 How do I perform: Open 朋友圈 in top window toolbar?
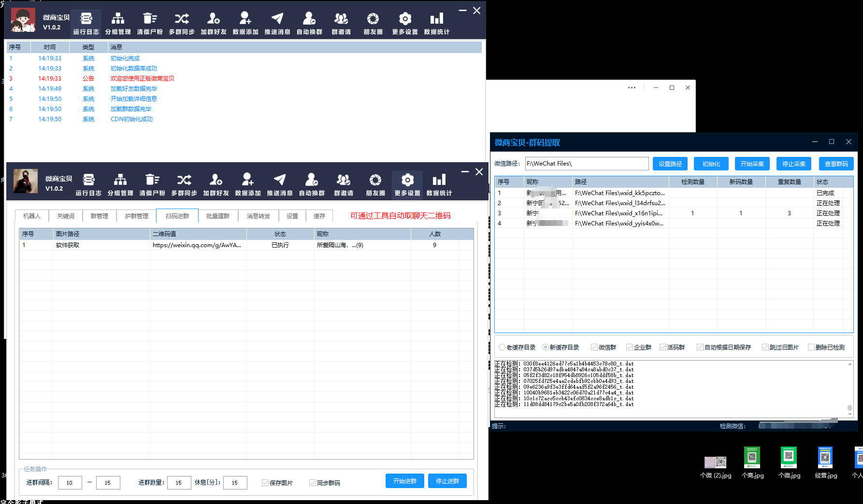[373, 24]
